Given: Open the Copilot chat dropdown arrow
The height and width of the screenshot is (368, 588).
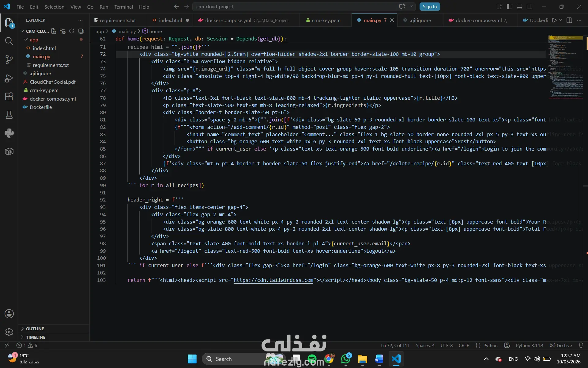Looking at the screenshot, I should tap(411, 6).
